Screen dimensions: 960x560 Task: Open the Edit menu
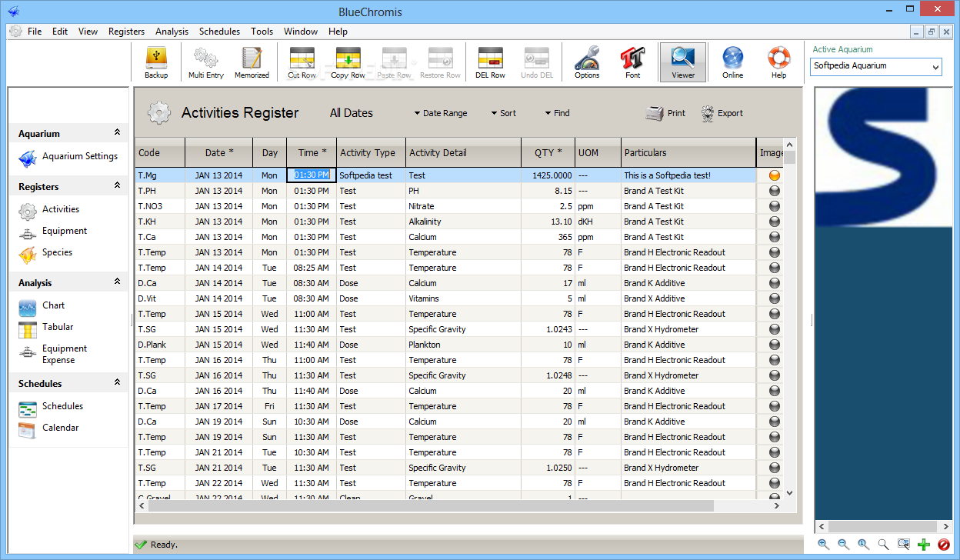click(60, 32)
